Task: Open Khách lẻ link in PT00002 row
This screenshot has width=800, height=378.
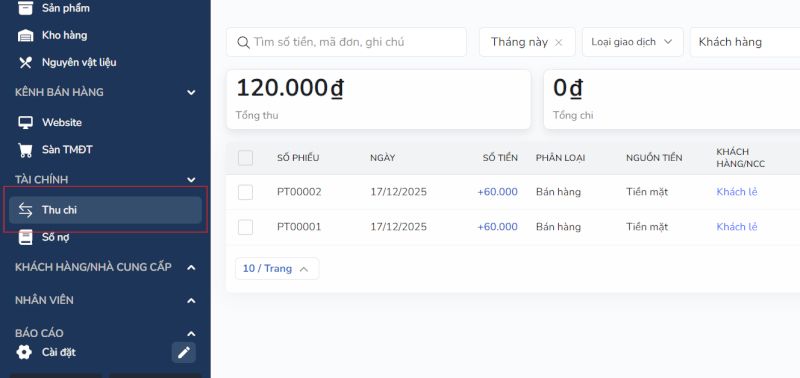Action: click(x=737, y=192)
